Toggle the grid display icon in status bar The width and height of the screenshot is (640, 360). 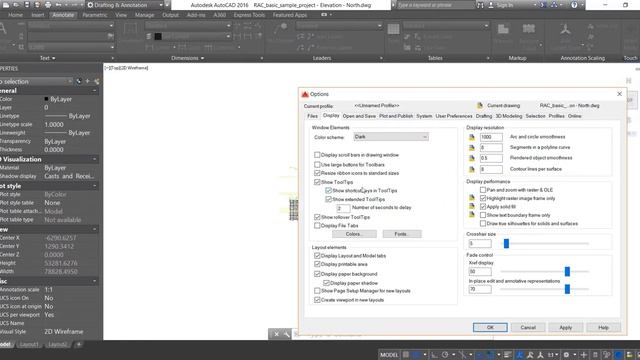click(x=406, y=355)
